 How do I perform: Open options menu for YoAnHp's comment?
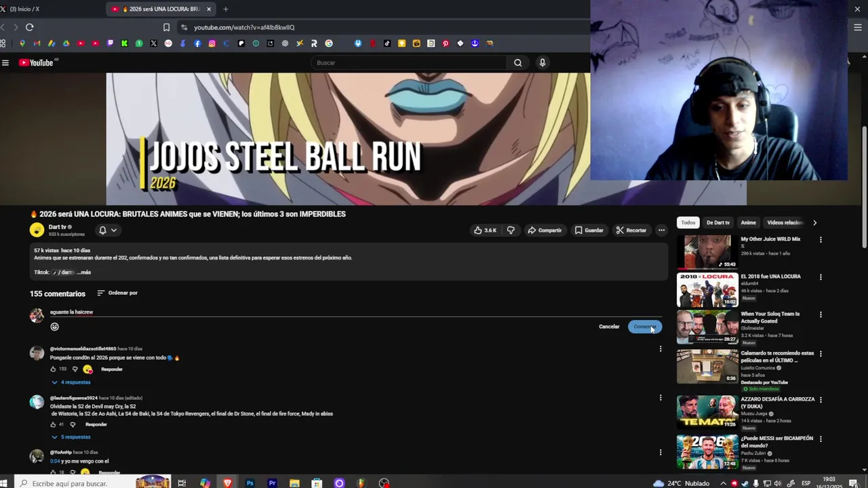[x=660, y=452]
